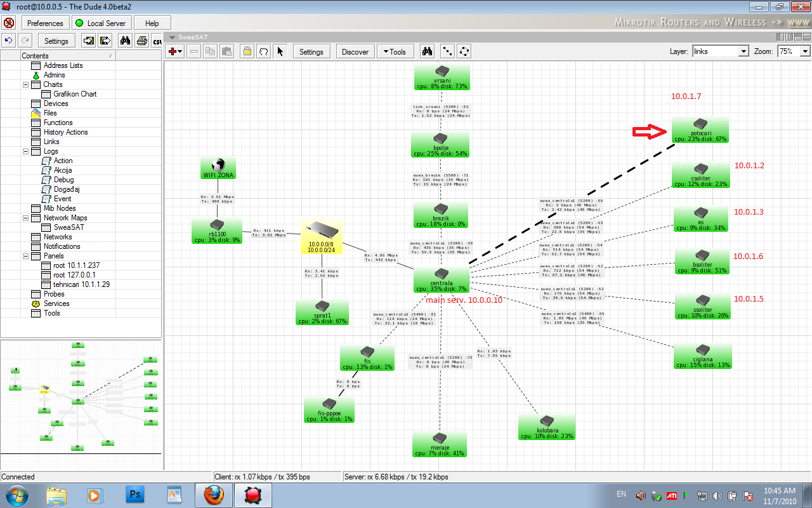Screen dimensions: 812x508
Task: Click the Preferences button
Action: tap(45, 22)
